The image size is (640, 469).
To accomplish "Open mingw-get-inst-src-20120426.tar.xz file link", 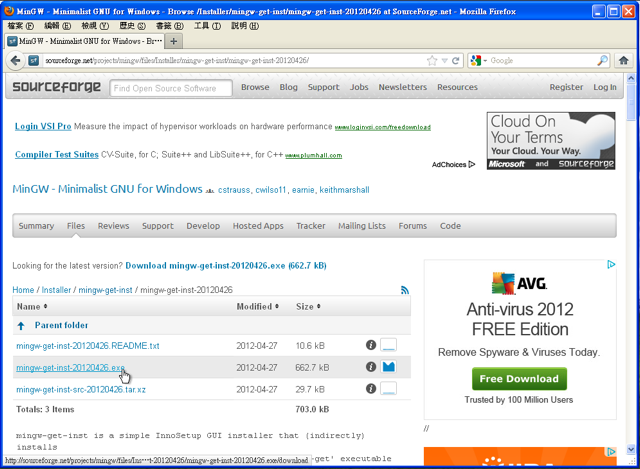I will tap(81, 389).
